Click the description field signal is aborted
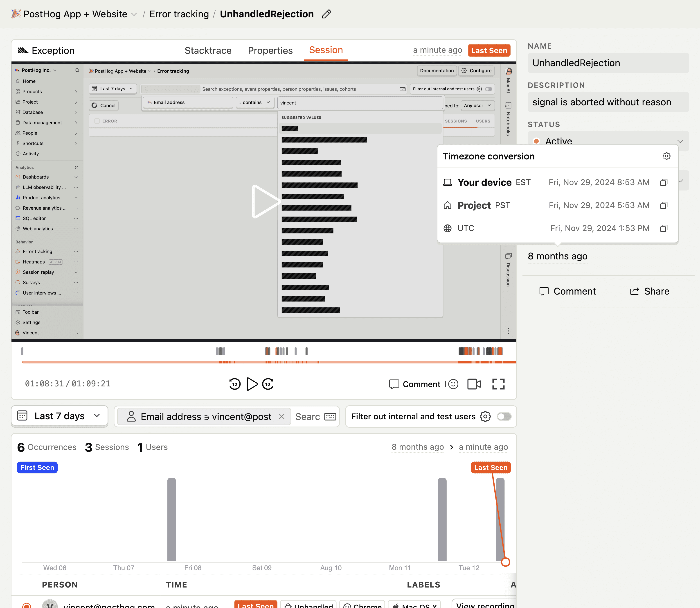The height and width of the screenshot is (608, 700). click(608, 102)
